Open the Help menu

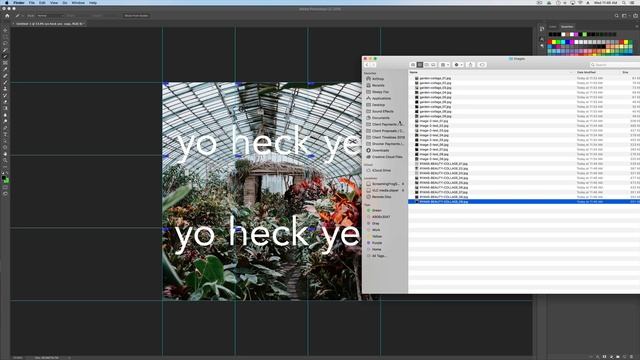point(93,2)
